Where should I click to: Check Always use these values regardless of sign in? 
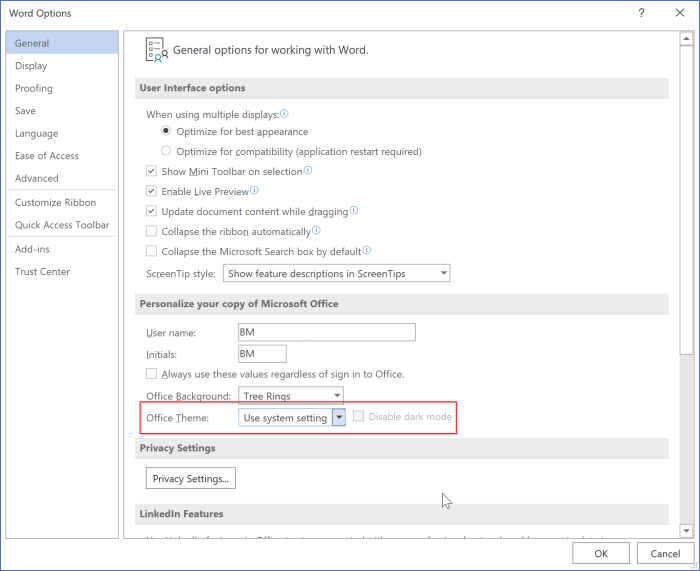click(151, 374)
